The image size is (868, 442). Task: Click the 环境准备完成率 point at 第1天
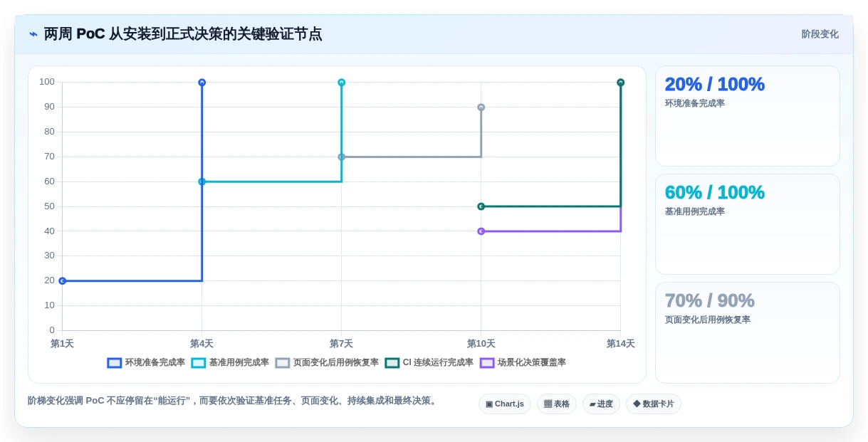point(62,281)
